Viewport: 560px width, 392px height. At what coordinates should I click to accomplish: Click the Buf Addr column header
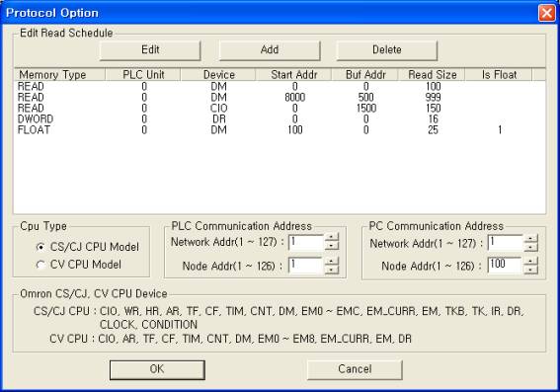tap(365, 75)
